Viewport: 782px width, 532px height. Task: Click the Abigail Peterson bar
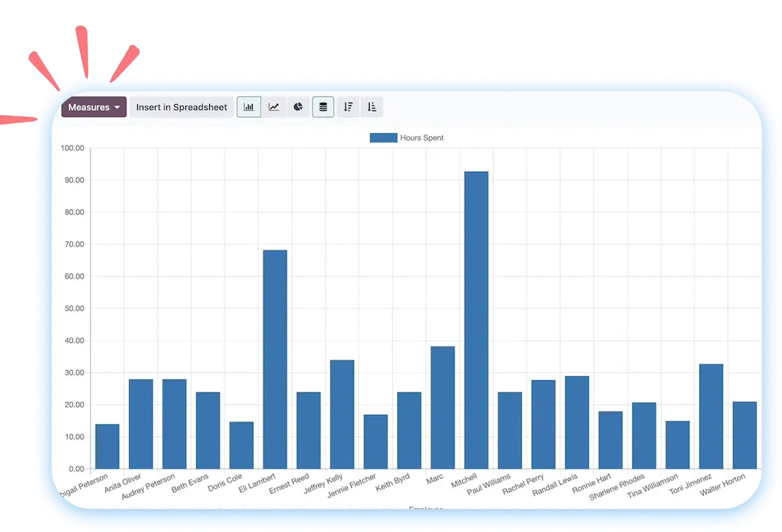click(107, 446)
